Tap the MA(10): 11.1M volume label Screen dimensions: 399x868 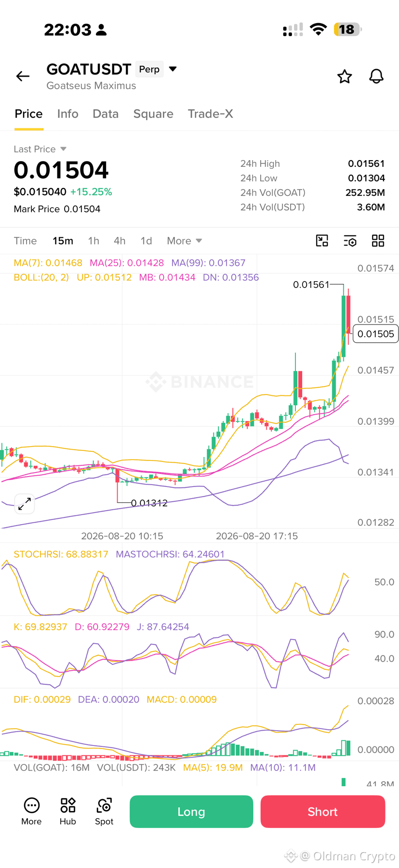[x=283, y=767]
